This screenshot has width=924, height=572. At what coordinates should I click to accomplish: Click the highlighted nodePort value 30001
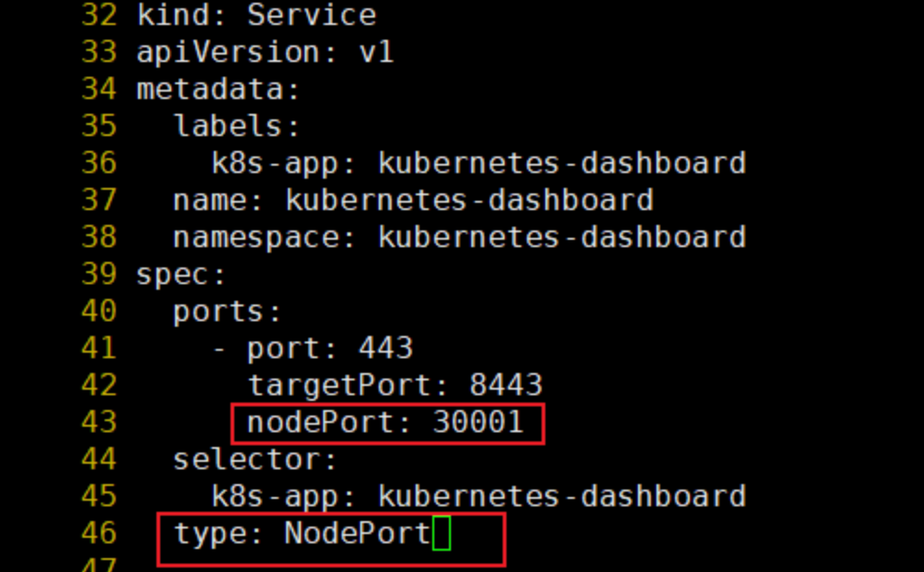(x=478, y=423)
